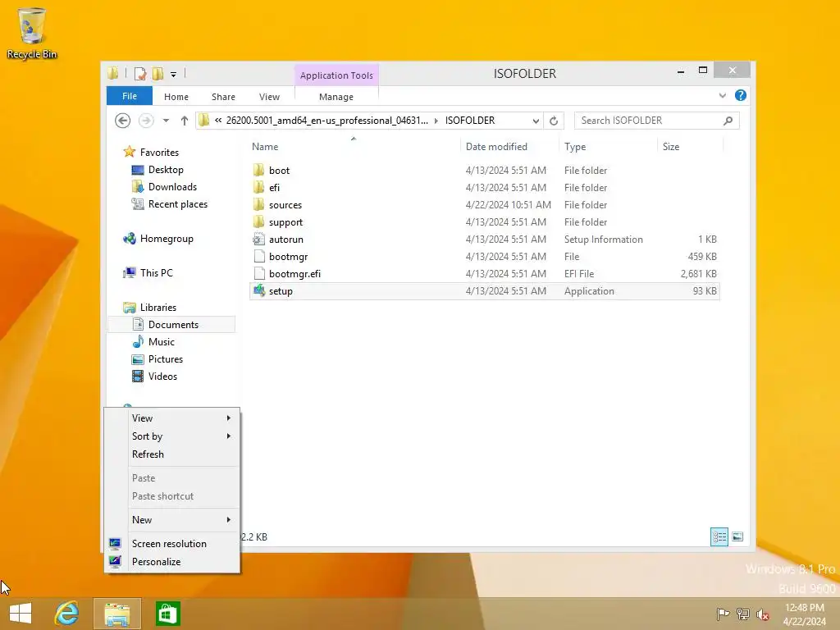
Task: Open the New submenu in context menu
Action: 172,519
